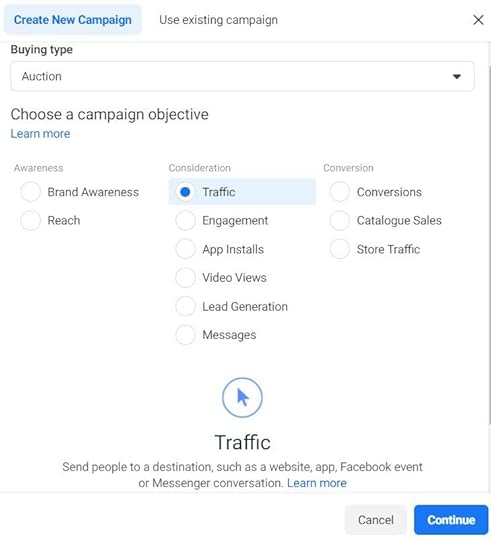
Task: Click the dialog's vertical scrollbar
Action: click(489, 245)
